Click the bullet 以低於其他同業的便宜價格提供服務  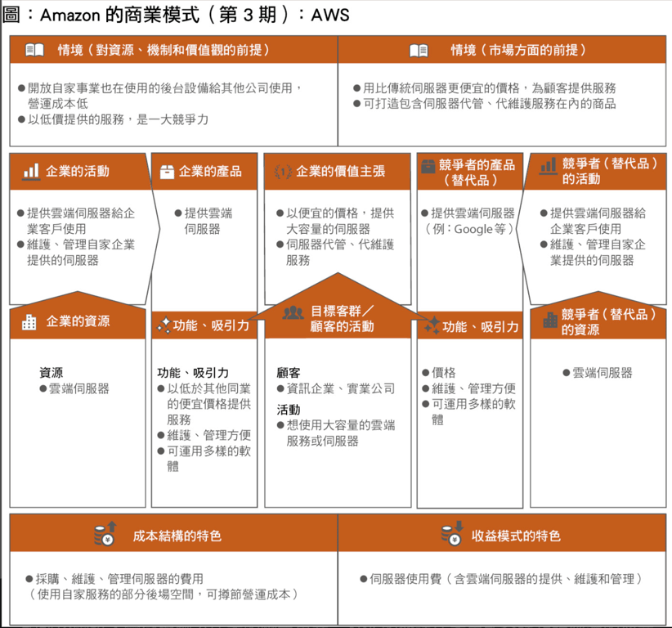click(x=204, y=404)
